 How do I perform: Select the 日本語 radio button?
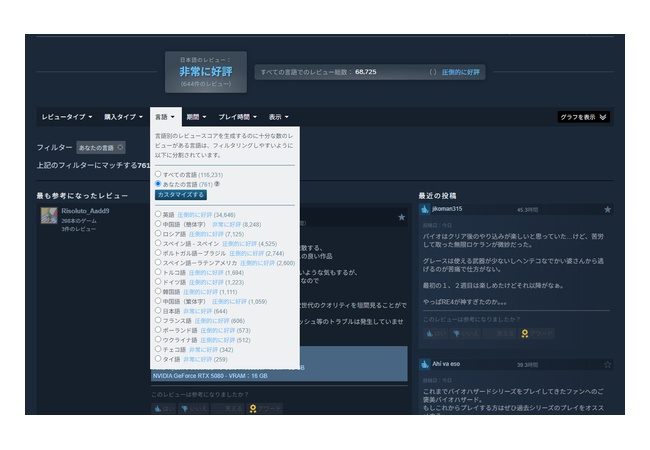[x=158, y=310]
